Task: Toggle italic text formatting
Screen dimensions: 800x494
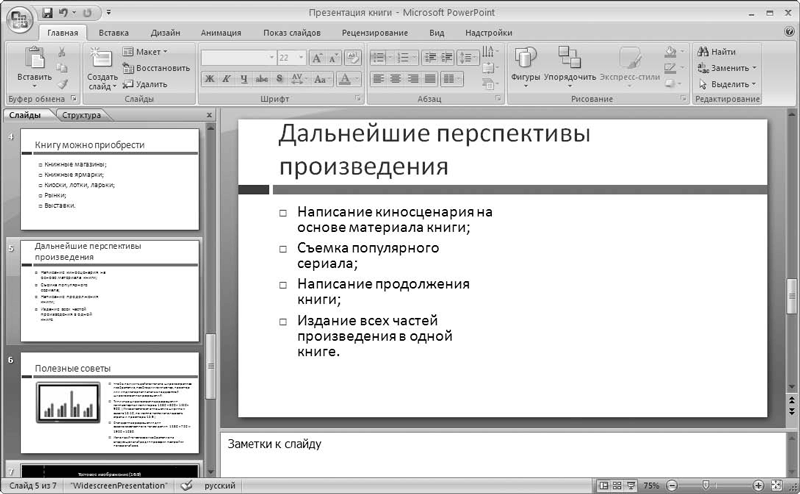Action: pos(227,79)
